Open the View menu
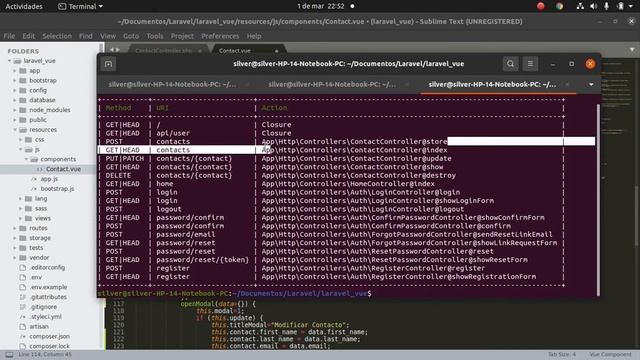Screen dimensions: 640x360 (108, 36)
